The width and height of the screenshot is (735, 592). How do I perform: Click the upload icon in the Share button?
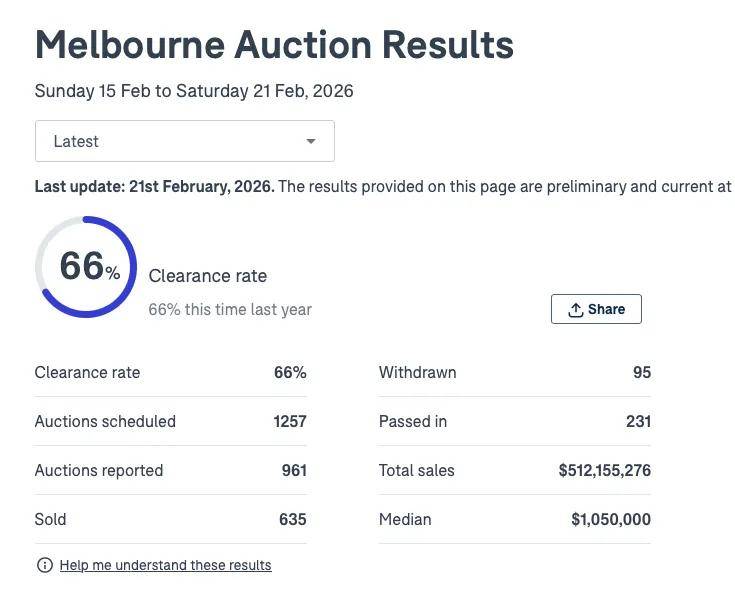[575, 310]
